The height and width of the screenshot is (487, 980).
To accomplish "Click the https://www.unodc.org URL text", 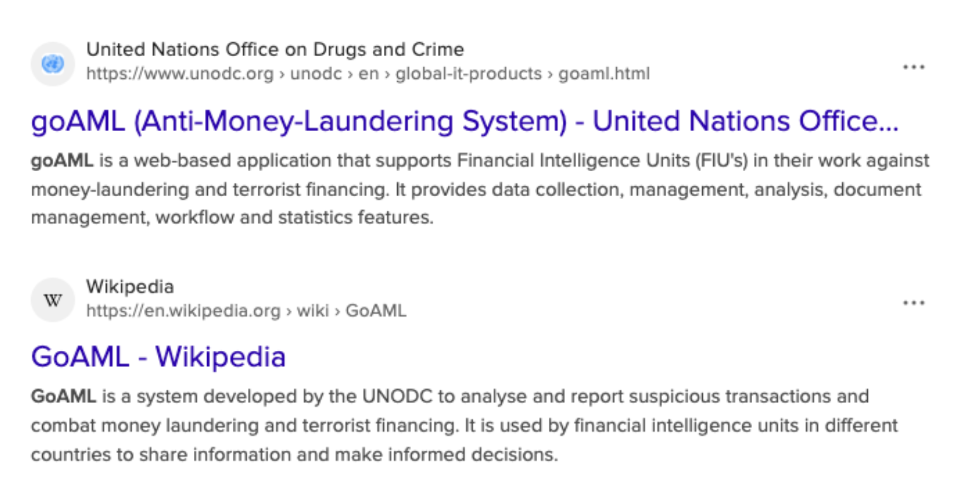I will (x=179, y=74).
